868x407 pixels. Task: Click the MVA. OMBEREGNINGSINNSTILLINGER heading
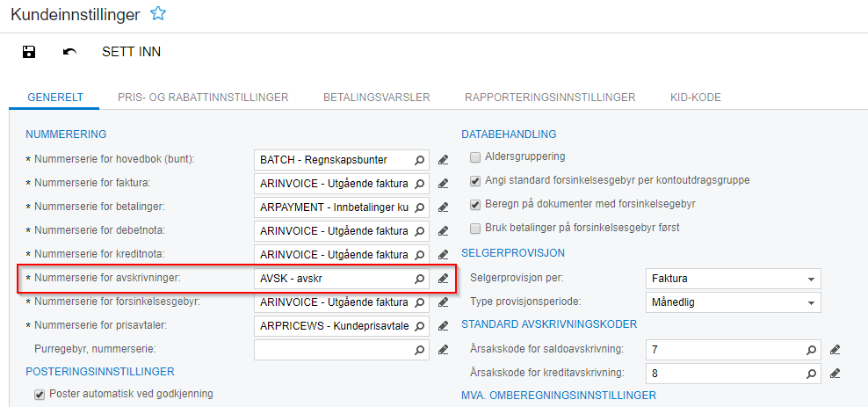[559, 396]
